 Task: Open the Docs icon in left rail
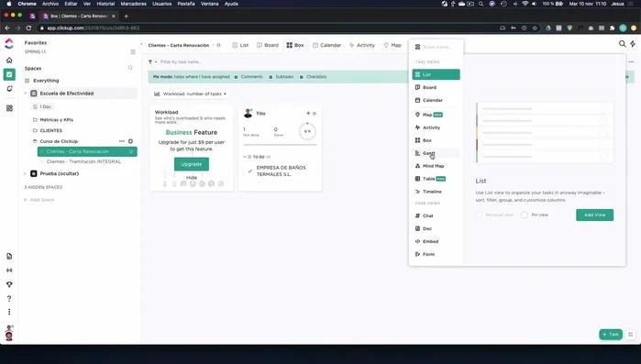(x=9, y=256)
